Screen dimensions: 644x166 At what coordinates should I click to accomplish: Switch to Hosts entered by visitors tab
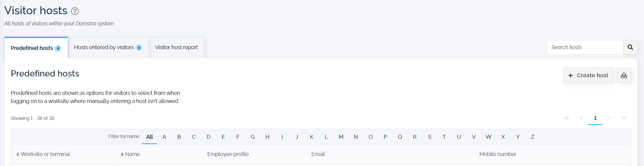pos(108,47)
